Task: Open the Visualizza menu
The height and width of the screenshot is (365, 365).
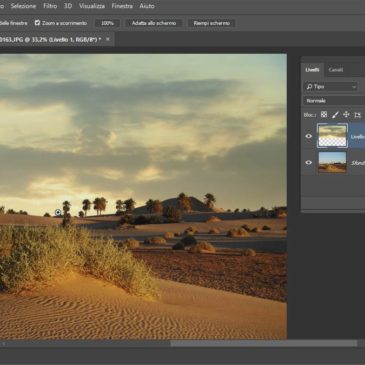Action: (x=92, y=6)
